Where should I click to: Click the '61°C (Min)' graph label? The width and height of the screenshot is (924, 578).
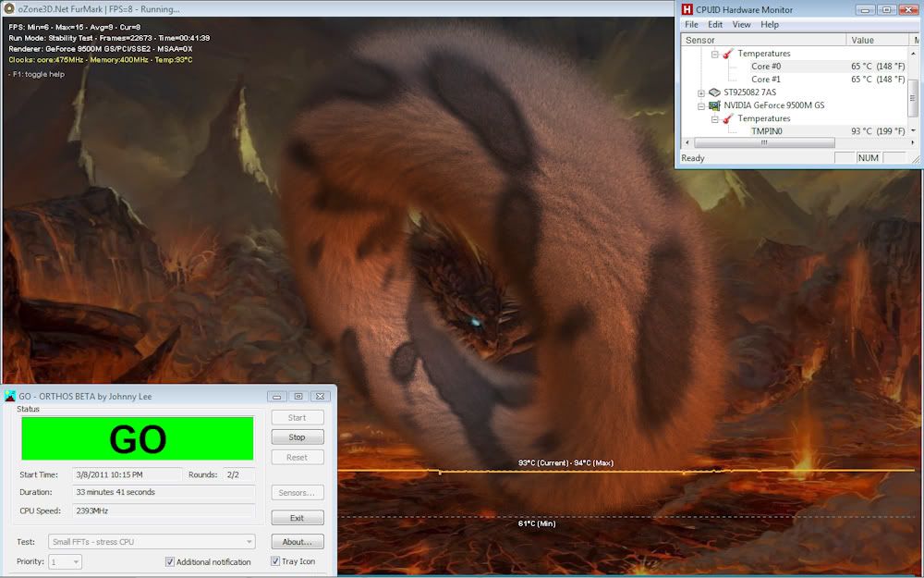(x=537, y=523)
